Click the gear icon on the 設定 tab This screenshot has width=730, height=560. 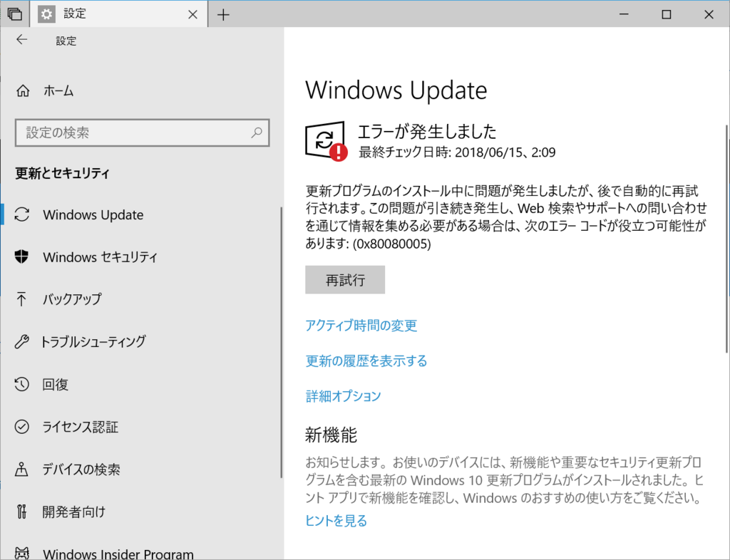pos(46,14)
